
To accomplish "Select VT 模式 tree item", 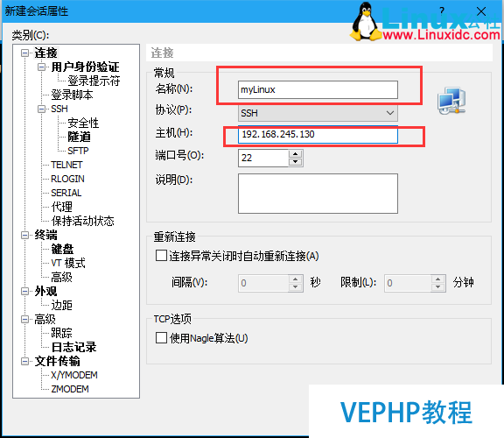I will (68, 264).
